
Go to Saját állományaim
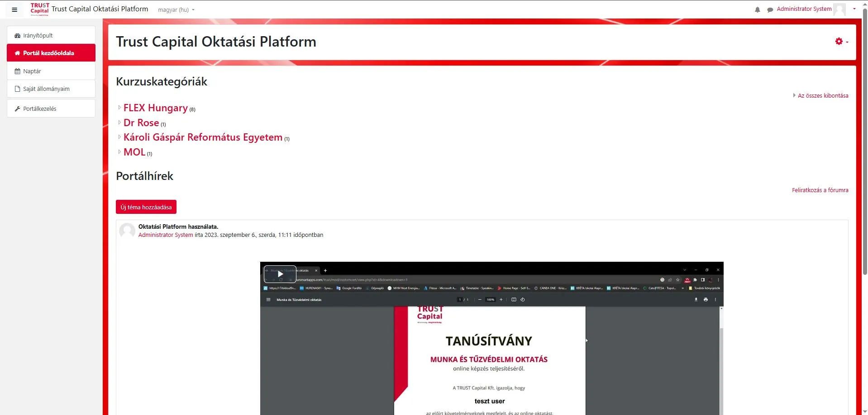click(x=46, y=89)
